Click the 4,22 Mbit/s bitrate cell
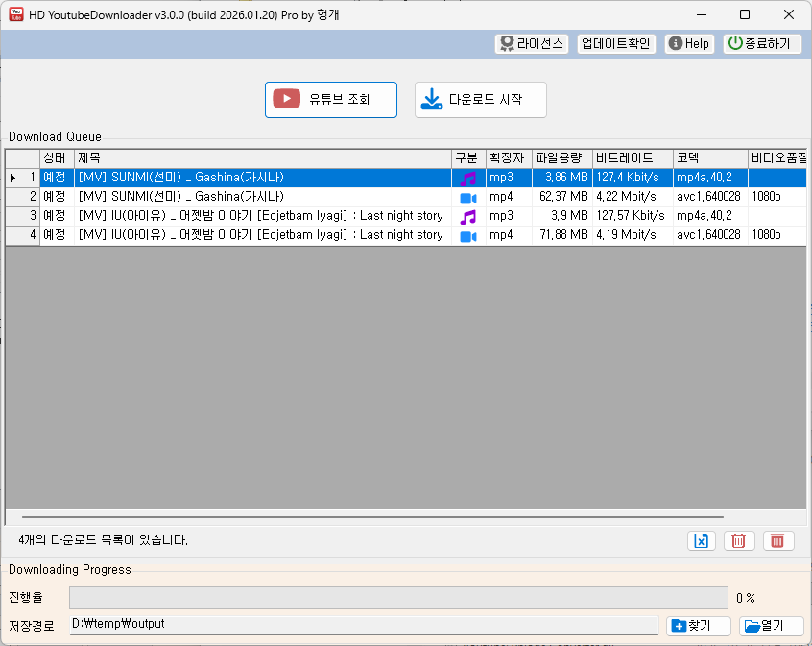The image size is (812, 646). (x=633, y=197)
